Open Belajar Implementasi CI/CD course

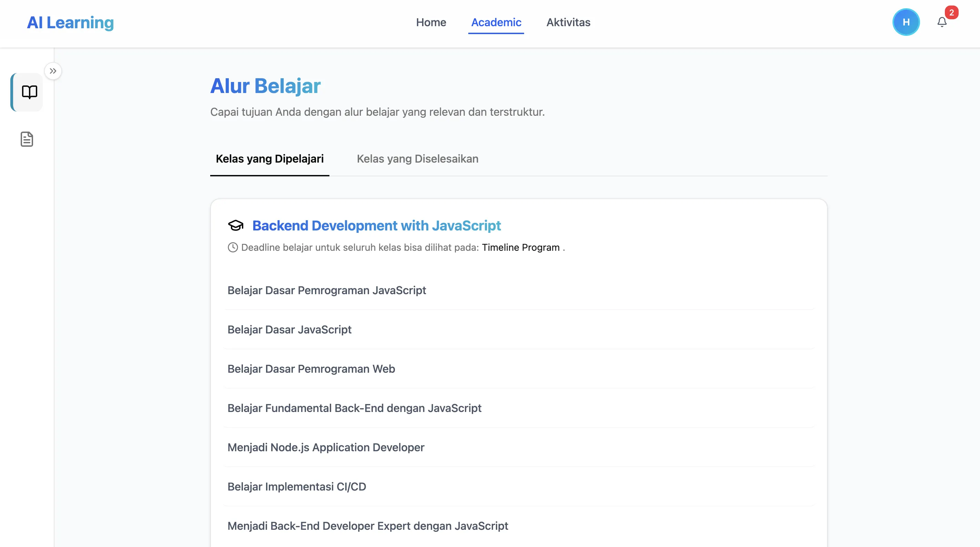519,486
